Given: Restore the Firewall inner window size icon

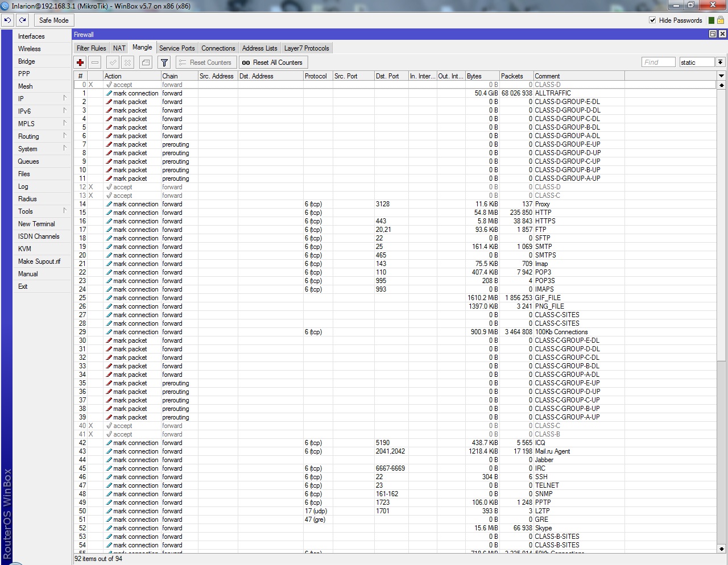Looking at the screenshot, I should 713,34.
